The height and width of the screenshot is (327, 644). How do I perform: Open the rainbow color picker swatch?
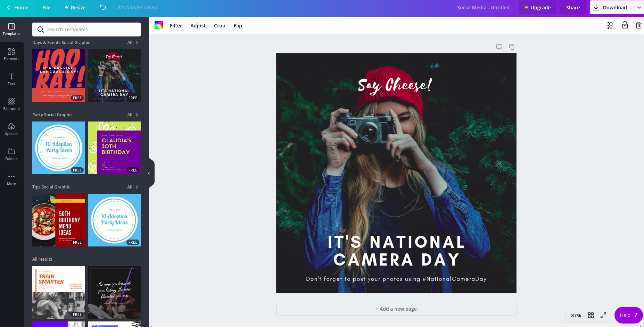[159, 25]
